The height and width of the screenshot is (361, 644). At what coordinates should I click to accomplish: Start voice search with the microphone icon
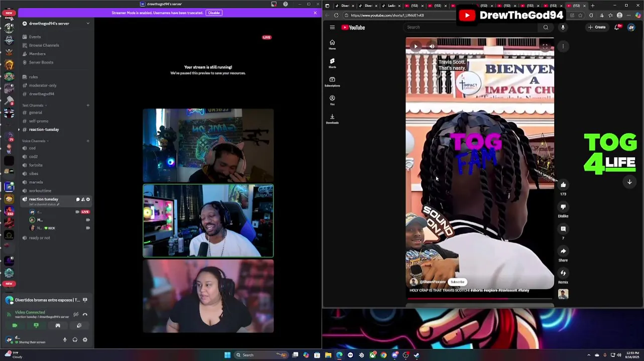pyautogui.click(x=563, y=28)
